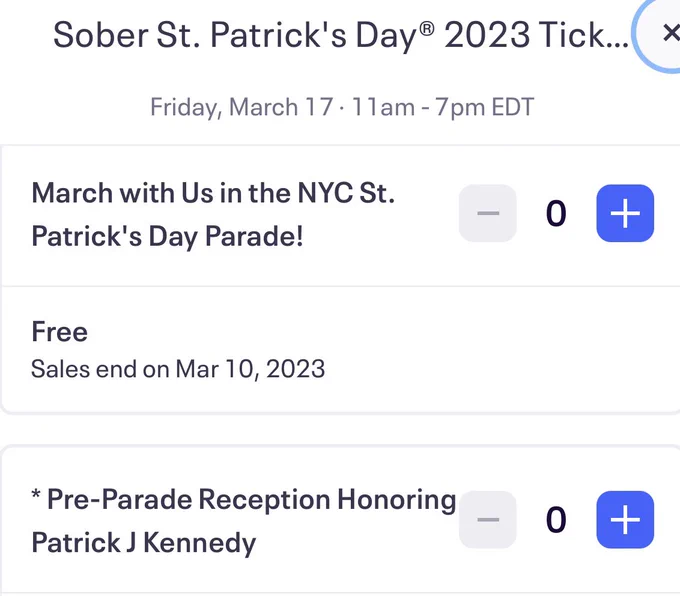The height and width of the screenshot is (596, 680).
Task: Select the March with Us ticket name
Action: [213, 214]
